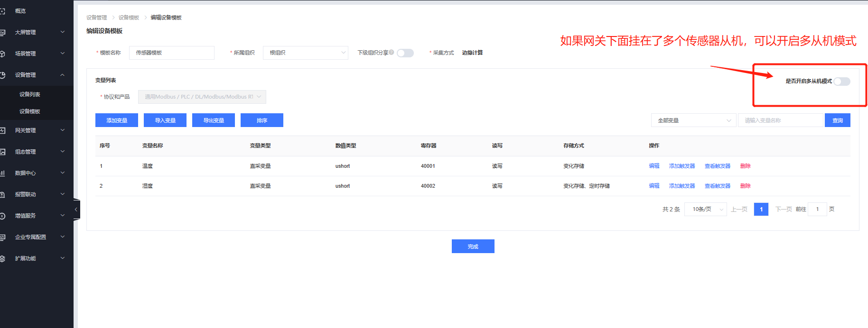This screenshot has width=868, height=328.
Task: Click the 网关管理 sidebar icon
Action: tap(2, 130)
